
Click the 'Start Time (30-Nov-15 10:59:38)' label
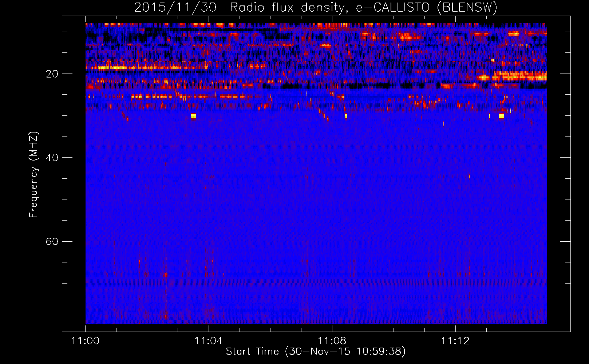point(316,352)
